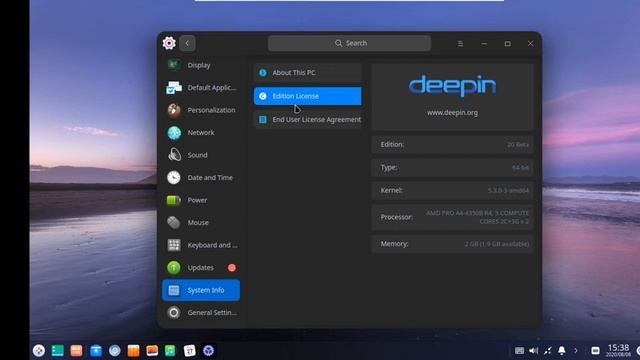Click the www.deepin.org website text
This screenshot has height=360, width=640.
point(452,113)
